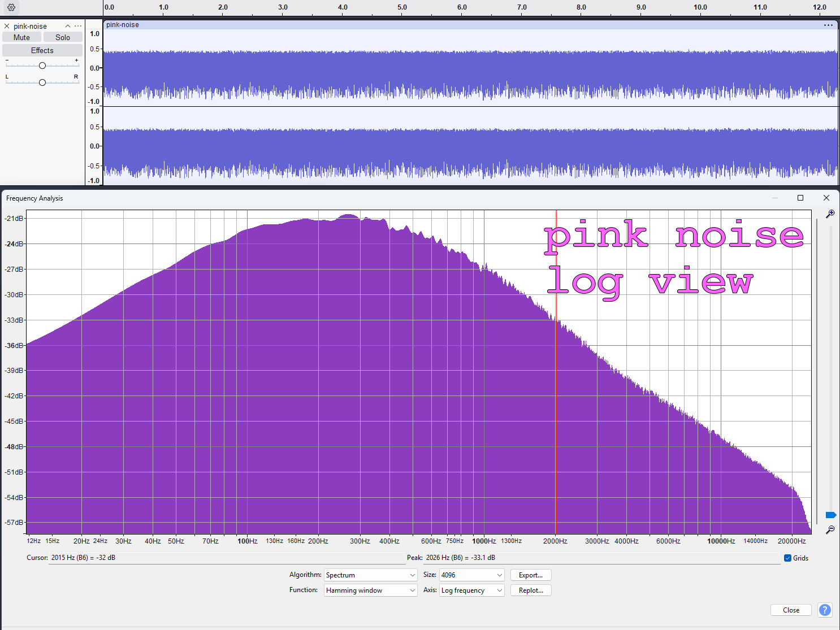
Task: Click the 1000Hz axis label
Action: [x=484, y=541]
